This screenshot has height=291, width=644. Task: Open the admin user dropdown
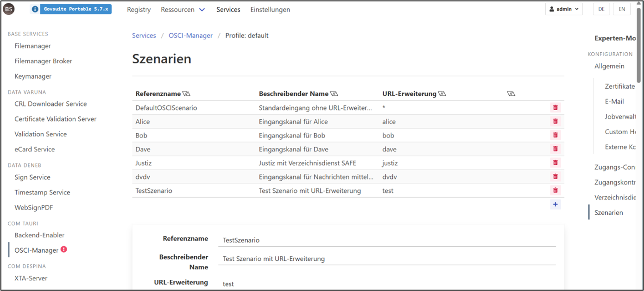click(564, 8)
